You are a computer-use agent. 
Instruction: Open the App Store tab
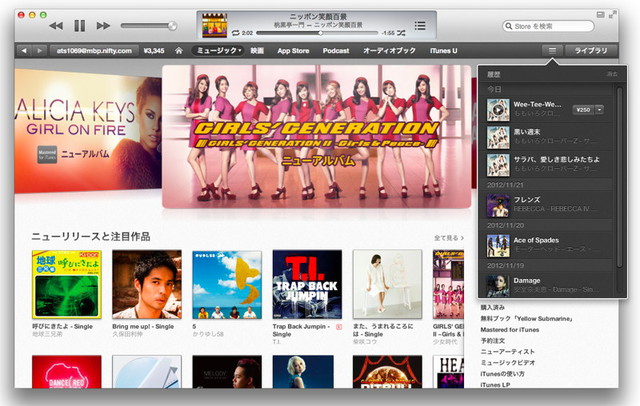click(x=293, y=51)
